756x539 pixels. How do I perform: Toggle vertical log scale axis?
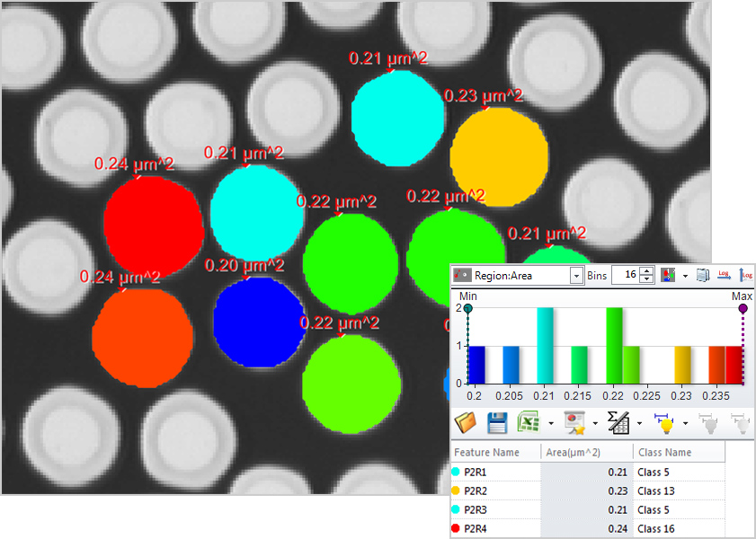(745, 275)
